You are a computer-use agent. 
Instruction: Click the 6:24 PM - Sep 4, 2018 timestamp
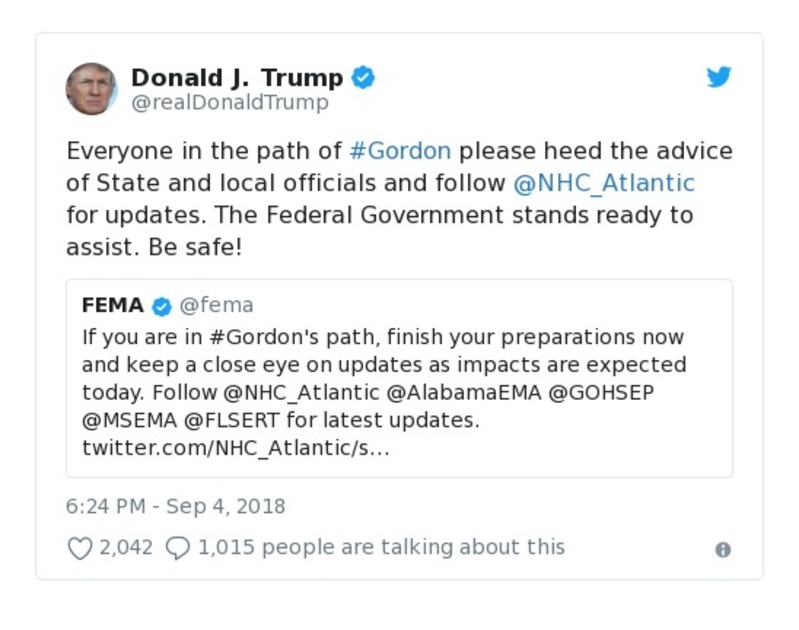point(175,506)
